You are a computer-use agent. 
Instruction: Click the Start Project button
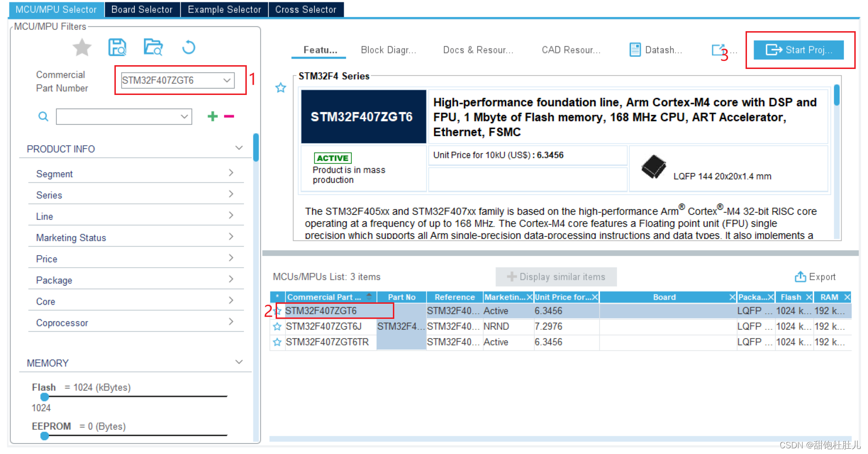pyautogui.click(x=799, y=50)
